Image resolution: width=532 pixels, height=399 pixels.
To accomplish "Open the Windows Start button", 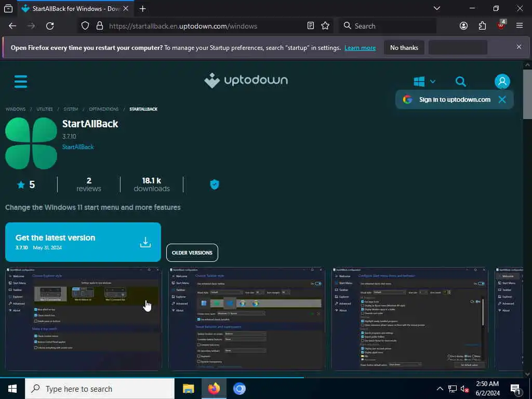I will tap(12, 389).
